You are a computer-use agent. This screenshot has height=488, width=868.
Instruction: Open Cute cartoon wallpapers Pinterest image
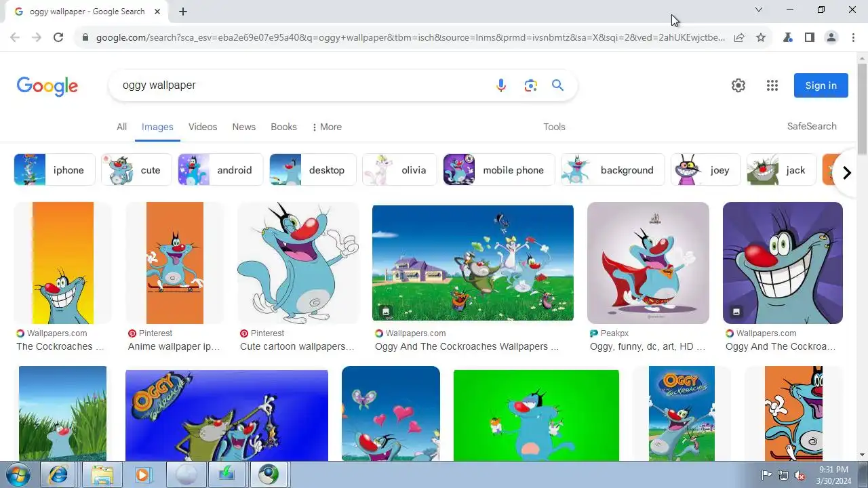coord(298,263)
